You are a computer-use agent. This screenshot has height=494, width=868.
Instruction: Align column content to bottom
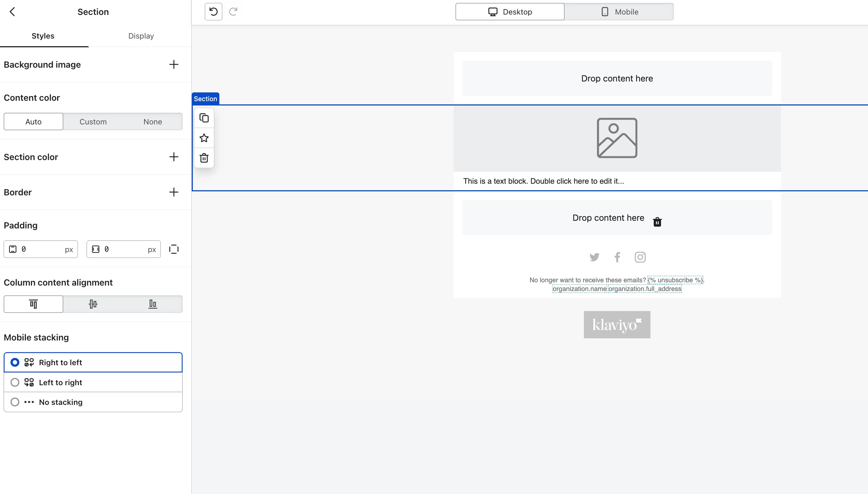[153, 304]
